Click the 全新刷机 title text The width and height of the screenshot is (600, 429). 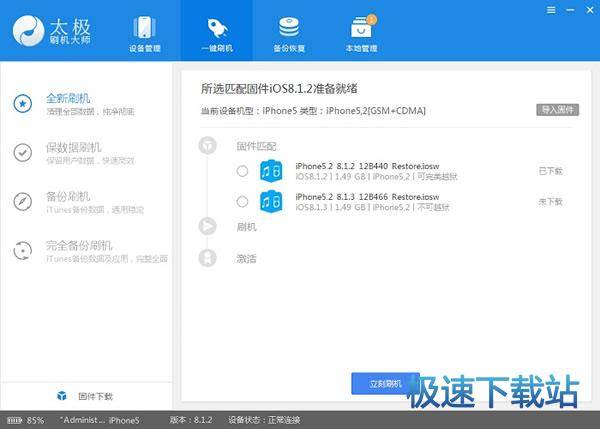(68, 98)
